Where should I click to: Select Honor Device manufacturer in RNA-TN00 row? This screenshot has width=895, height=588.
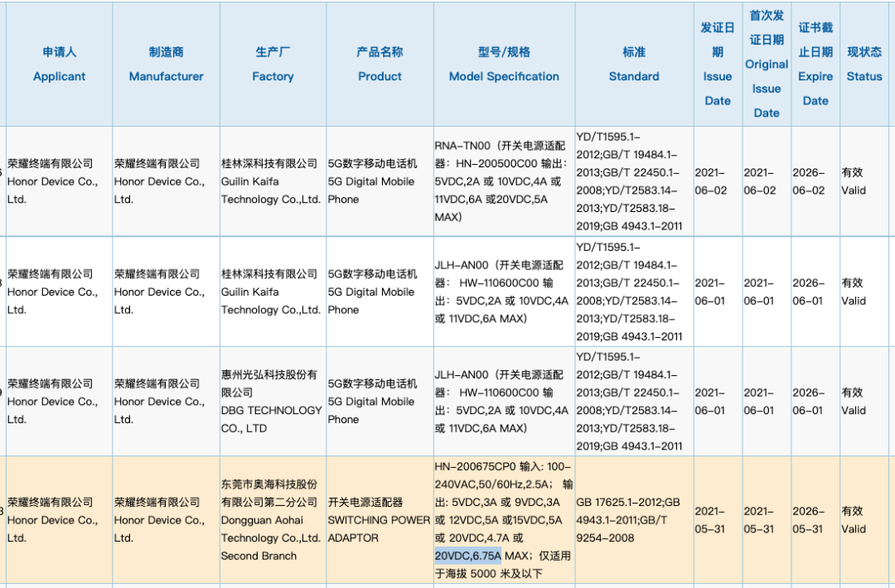[x=166, y=181]
